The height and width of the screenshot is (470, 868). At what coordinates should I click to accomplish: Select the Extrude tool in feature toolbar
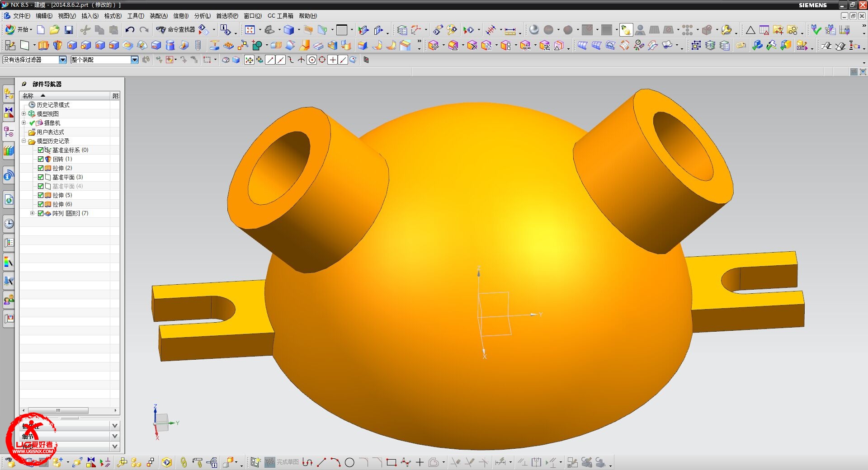(x=43, y=45)
